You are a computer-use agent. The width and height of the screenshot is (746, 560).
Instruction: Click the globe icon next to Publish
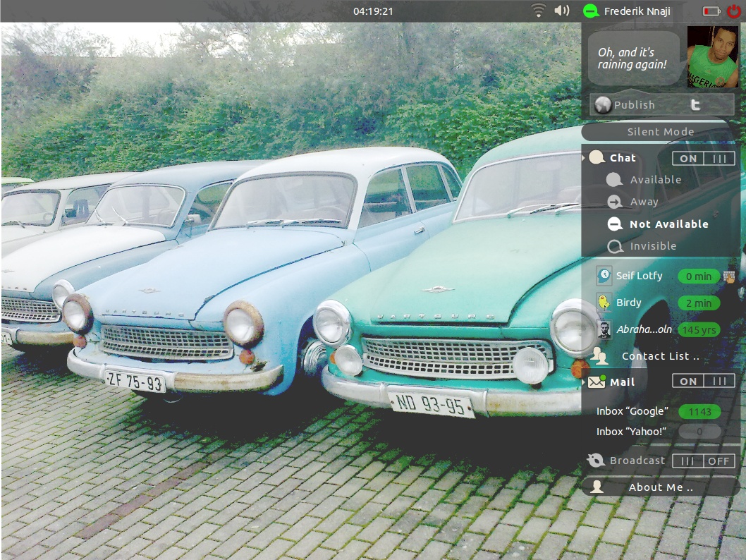point(603,105)
